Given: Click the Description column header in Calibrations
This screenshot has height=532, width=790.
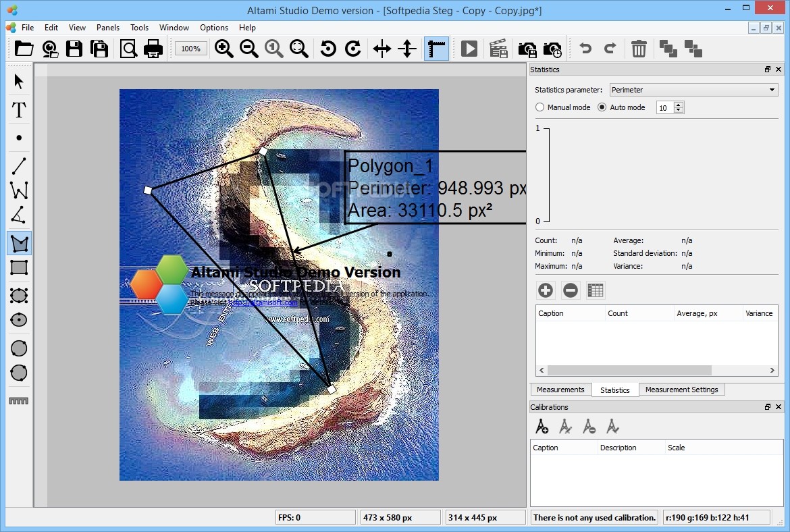Looking at the screenshot, I should coord(631,448).
